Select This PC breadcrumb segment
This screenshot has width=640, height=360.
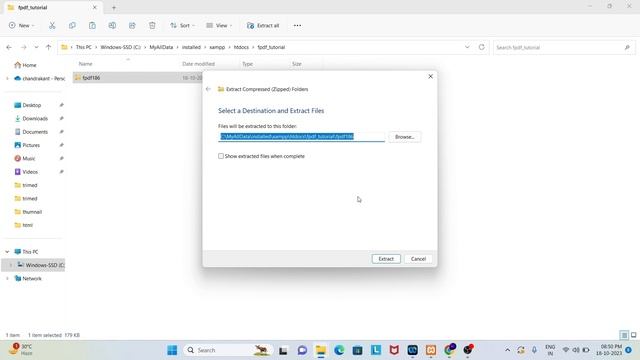84,47
